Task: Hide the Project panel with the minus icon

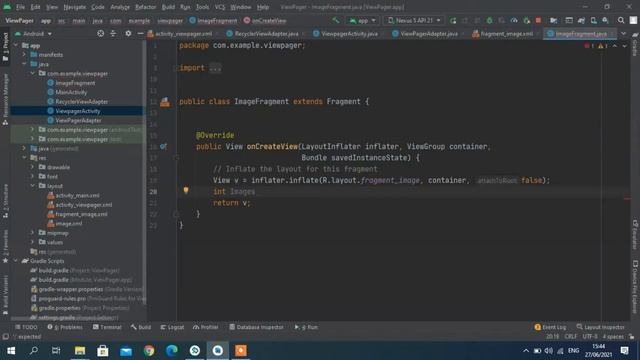Action: point(140,33)
